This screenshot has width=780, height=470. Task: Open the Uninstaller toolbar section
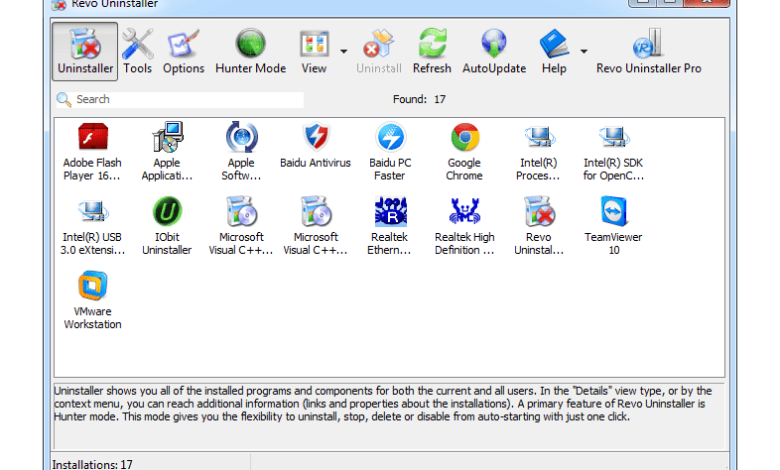[x=85, y=51]
